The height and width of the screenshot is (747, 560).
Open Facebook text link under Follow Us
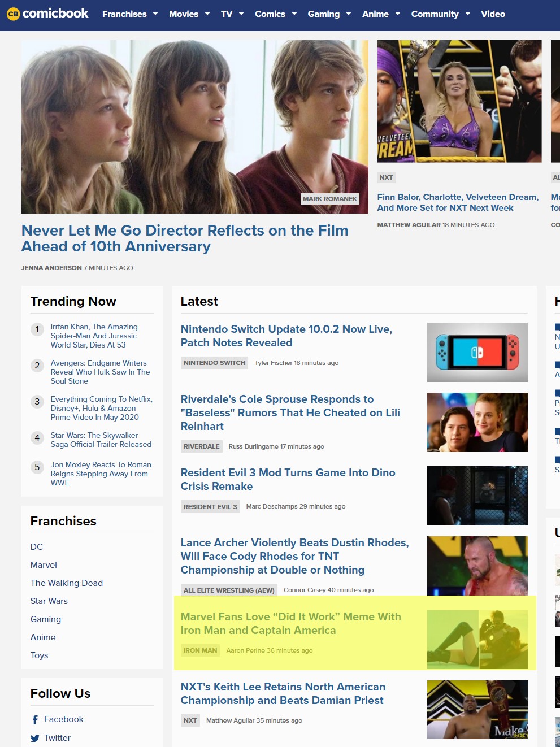pyautogui.click(x=64, y=719)
